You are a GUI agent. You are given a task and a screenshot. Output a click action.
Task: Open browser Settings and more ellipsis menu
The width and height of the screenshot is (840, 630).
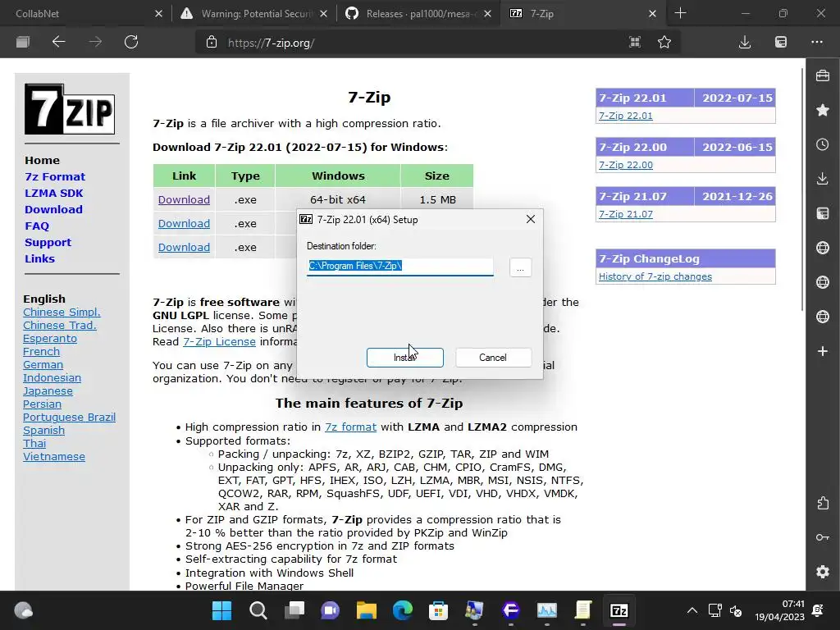click(x=817, y=43)
